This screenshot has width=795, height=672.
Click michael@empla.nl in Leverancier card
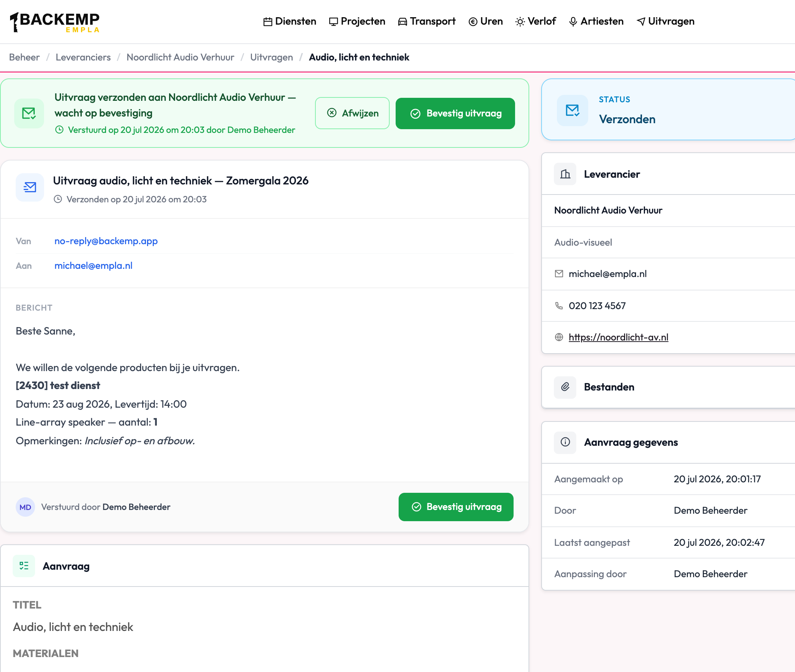(x=608, y=274)
